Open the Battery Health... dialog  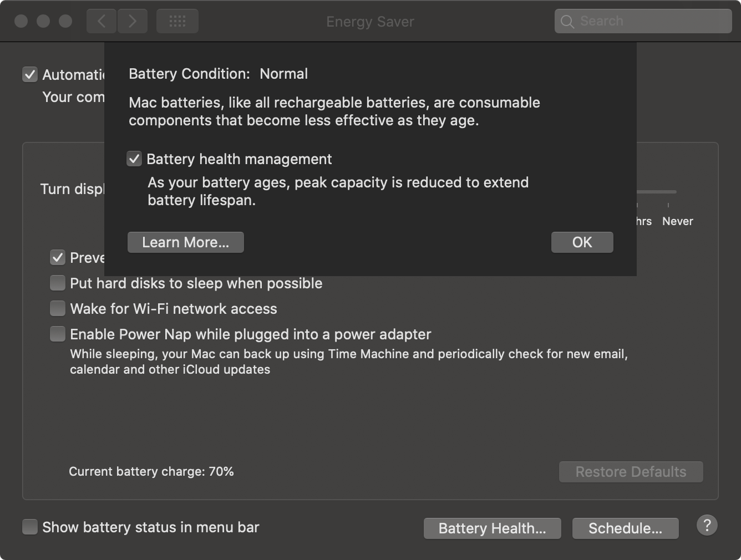(x=492, y=528)
